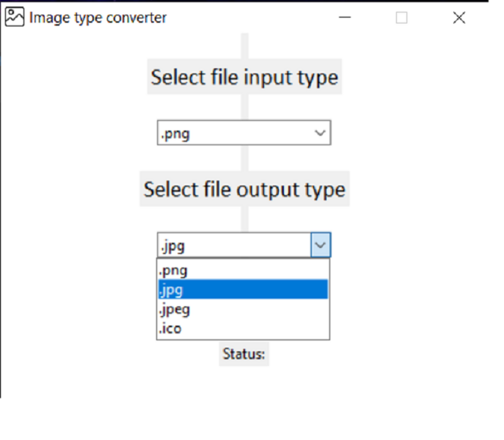
Task: Maximize the converter window
Action: [x=401, y=18]
